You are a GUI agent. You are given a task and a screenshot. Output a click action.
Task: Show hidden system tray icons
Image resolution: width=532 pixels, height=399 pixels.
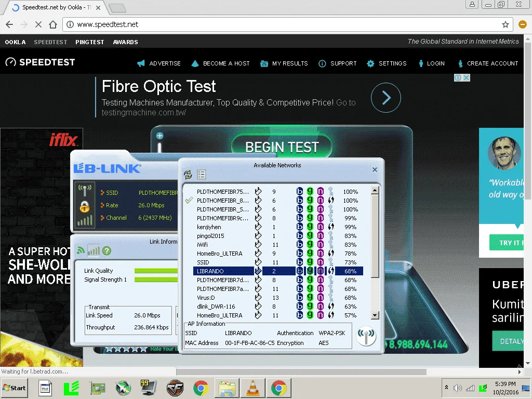pyautogui.click(x=446, y=388)
